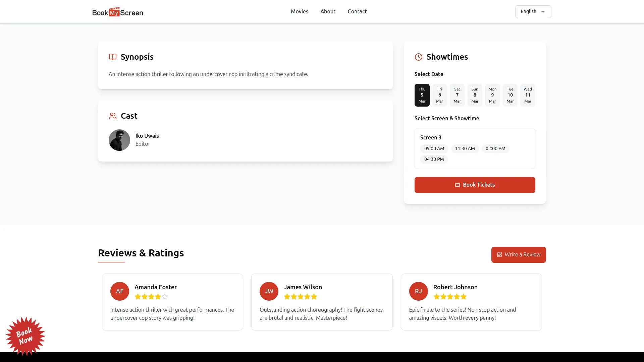644x362 pixels.
Task: Click the fifth star on Amanda Foster's rating
Action: pos(164,297)
